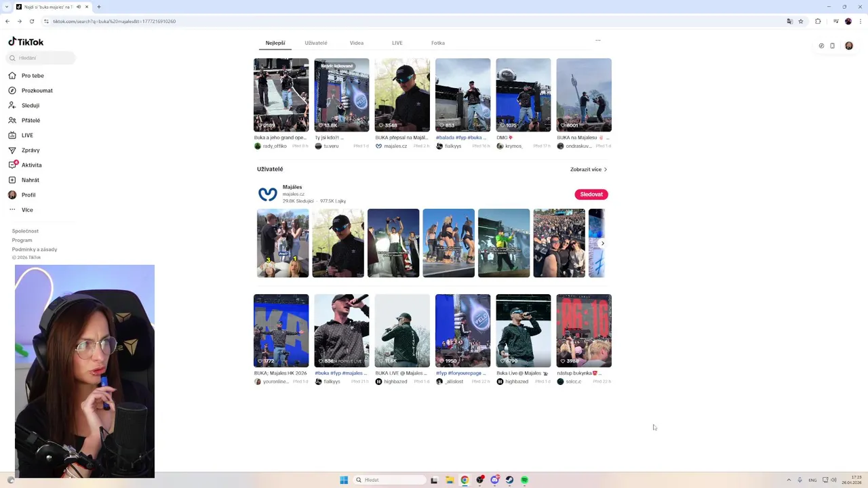This screenshot has width=868, height=488.
Task: Expand the system tray hidden icons chevron
Action: [x=789, y=480]
